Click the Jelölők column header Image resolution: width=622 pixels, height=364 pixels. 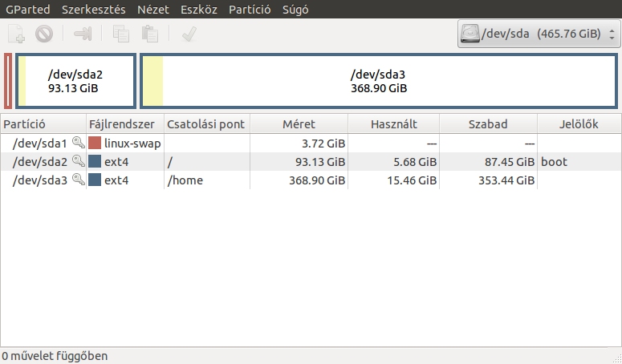tap(579, 124)
